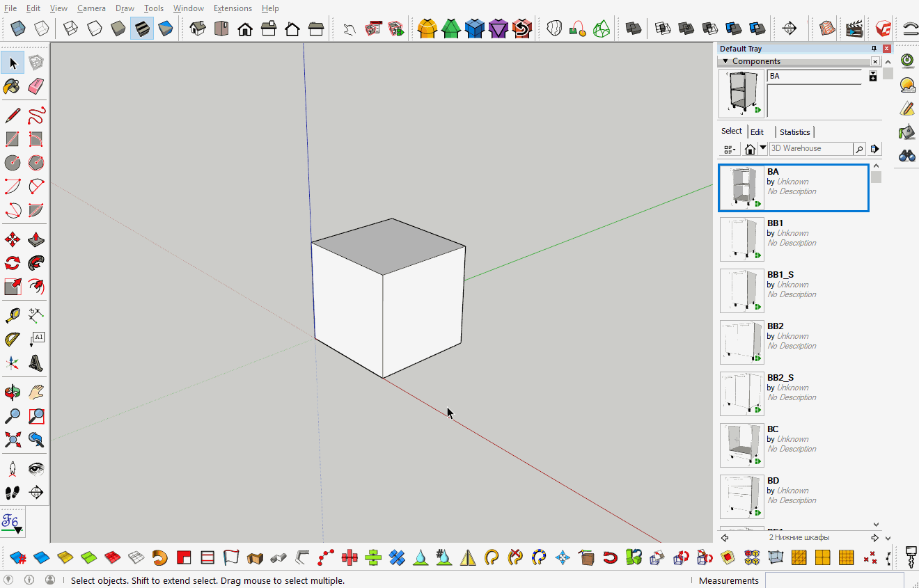Click the Zoom Extents icon

pos(12,439)
